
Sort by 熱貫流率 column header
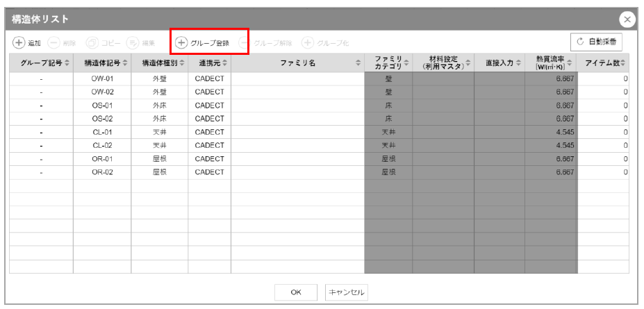(570, 63)
